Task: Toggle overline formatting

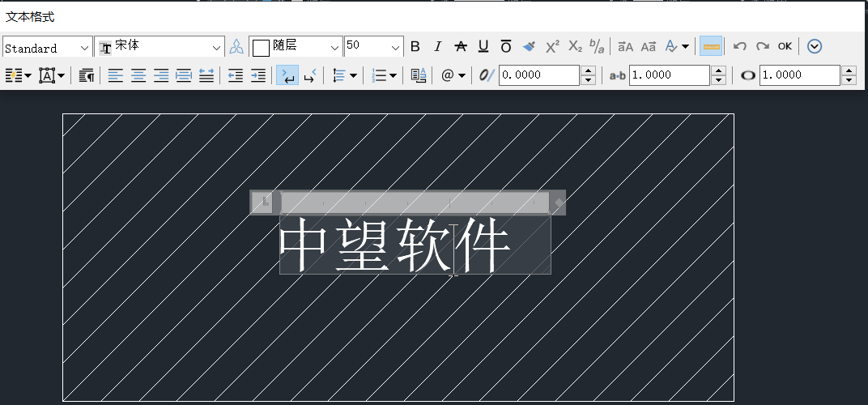Action: click(505, 47)
